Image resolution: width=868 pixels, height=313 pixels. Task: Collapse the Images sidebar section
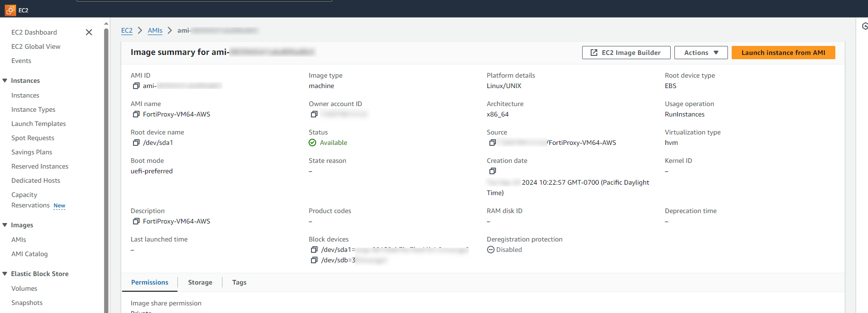(x=5, y=225)
